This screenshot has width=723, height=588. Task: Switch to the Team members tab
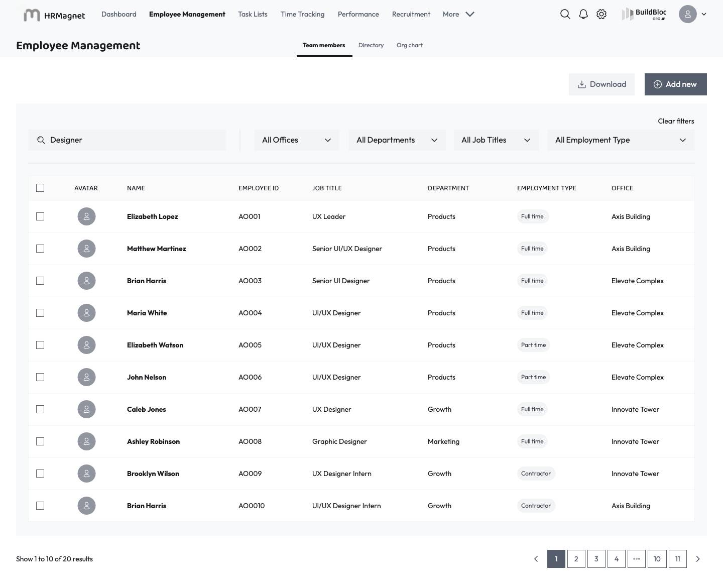[324, 45]
